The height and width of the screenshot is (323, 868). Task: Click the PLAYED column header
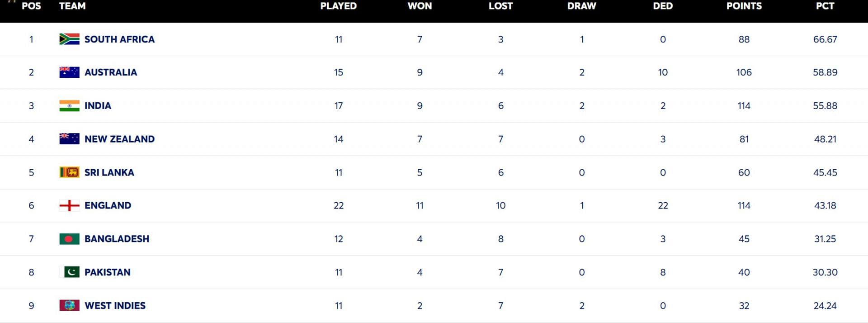tap(339, 6)
